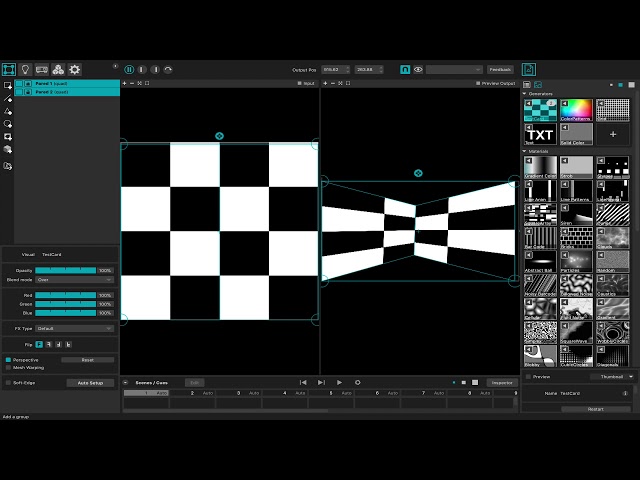Add a new quad surface

7,85
